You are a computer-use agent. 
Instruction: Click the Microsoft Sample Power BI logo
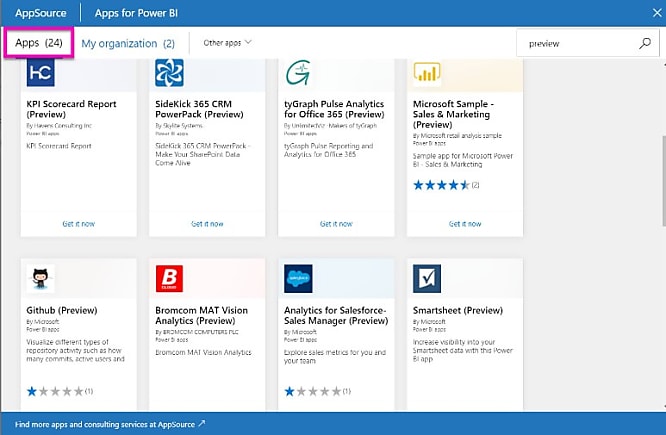point(427,74)
